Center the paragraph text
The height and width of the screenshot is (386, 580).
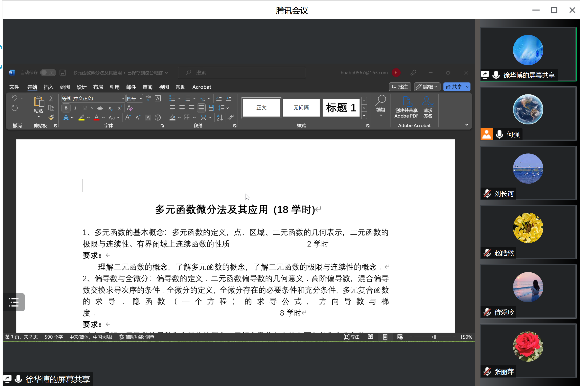[182, 108]
